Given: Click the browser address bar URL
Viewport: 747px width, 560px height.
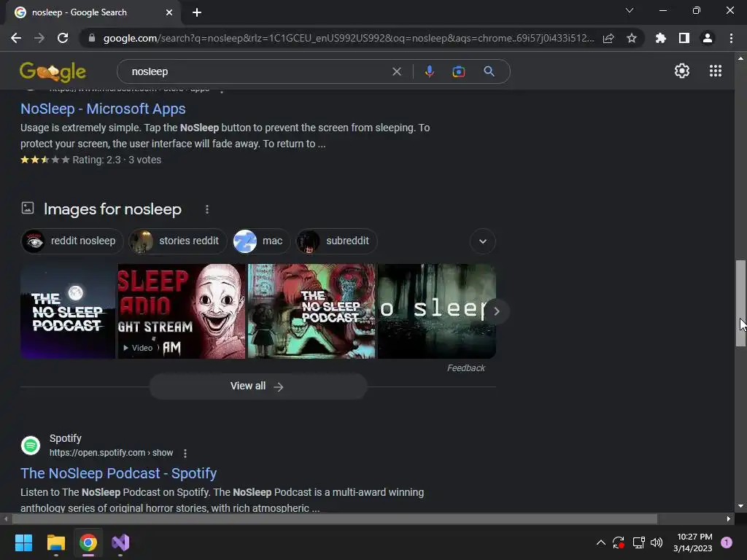Looking at the screenshot, I should coord(349,38).
